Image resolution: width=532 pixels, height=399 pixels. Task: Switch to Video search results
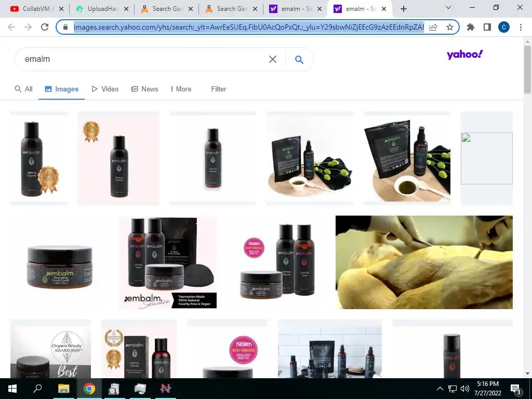pos(105,89)
